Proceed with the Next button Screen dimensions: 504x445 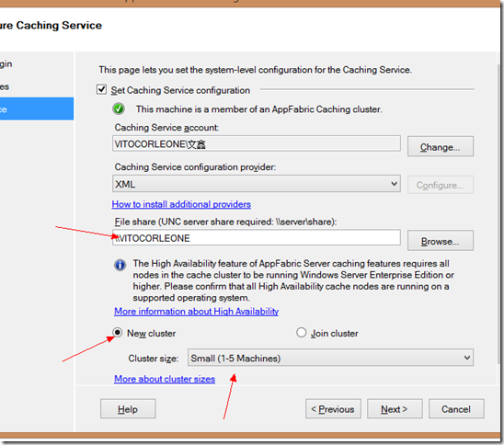pyautogui.click(x=395, y=409)
